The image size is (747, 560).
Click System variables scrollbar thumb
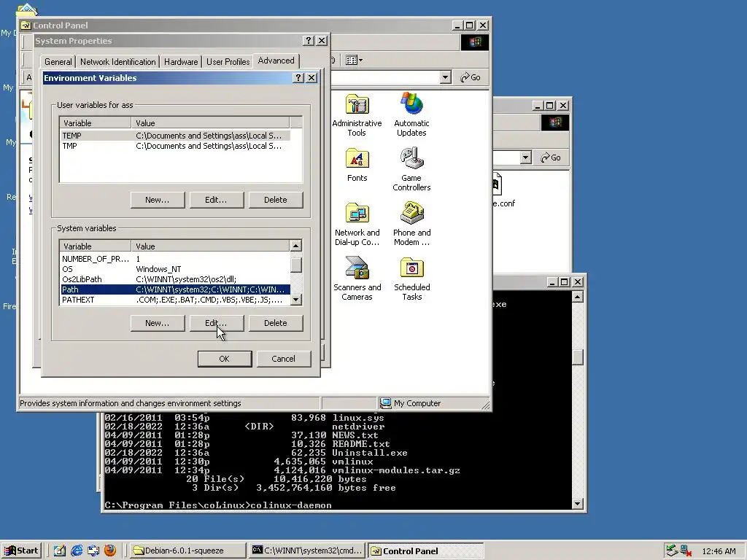coord(296,264)
